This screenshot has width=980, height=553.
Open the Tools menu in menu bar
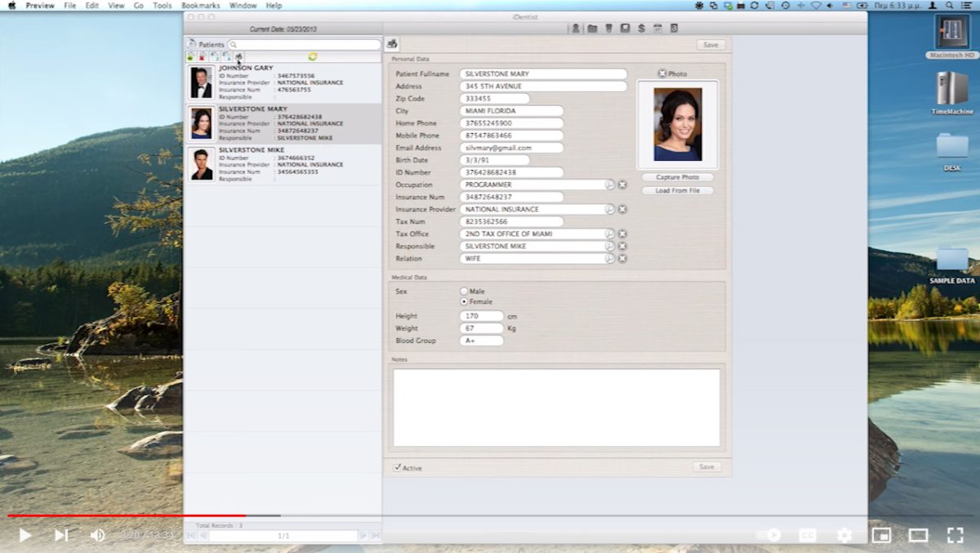pos(163,6)
